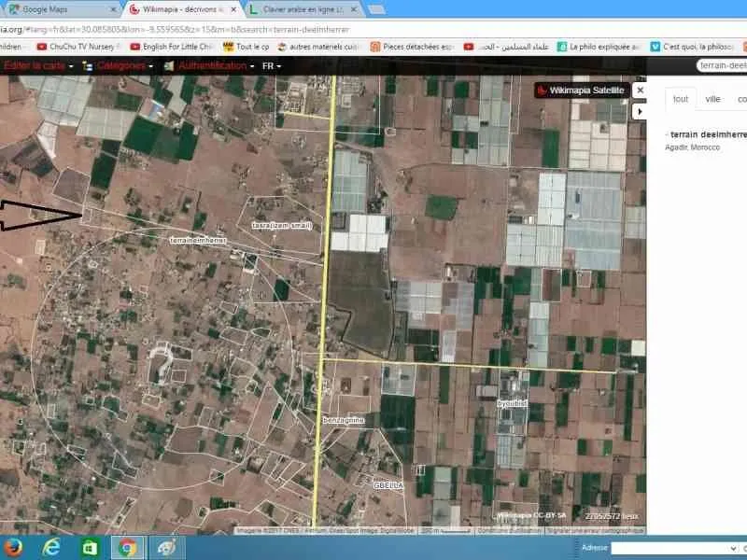Expand the Editer la carte menu

click(38, 65)
